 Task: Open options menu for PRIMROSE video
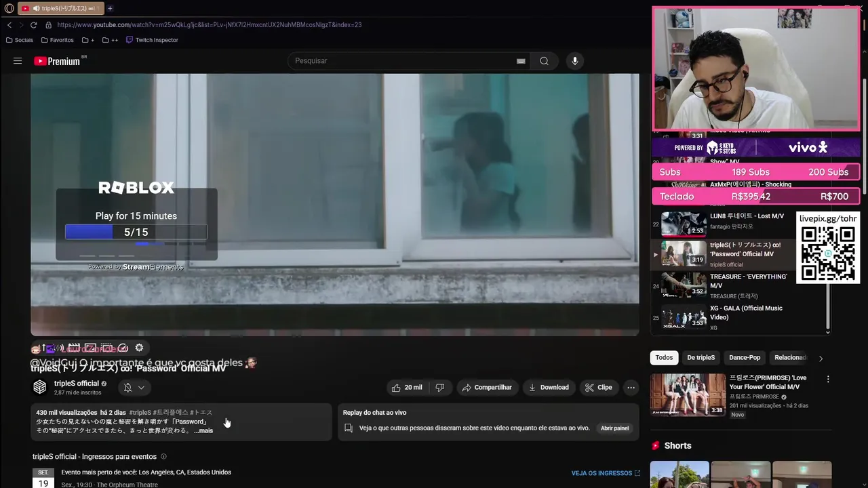click(827, 380)
